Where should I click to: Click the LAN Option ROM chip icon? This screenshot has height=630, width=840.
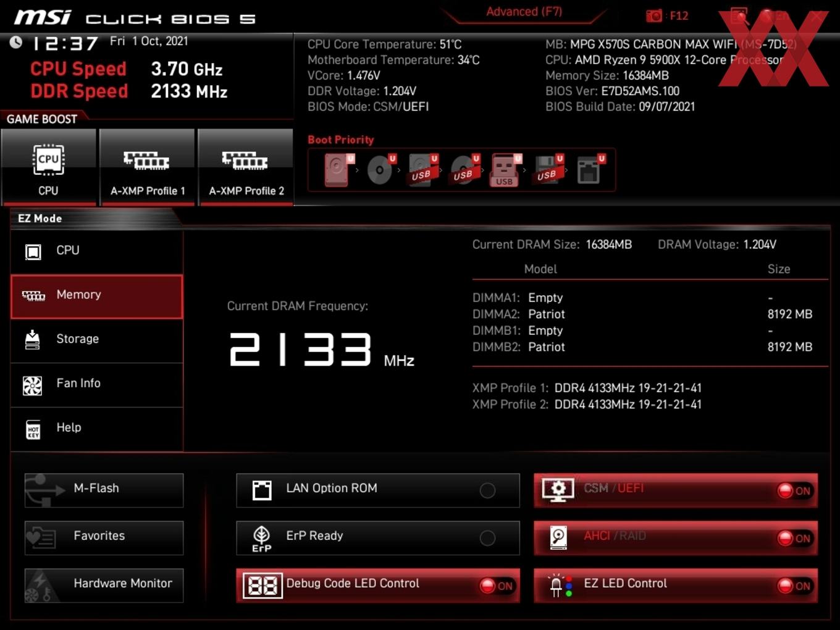[x=262, y=490]
